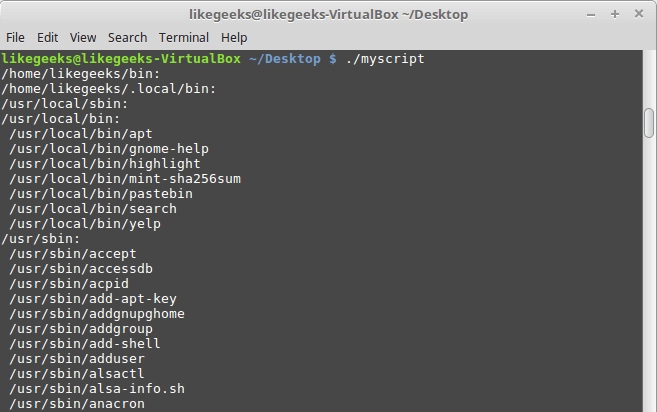Click the ./myscript command text
Viewport: 657px width, 412px height.
(383, 59)
